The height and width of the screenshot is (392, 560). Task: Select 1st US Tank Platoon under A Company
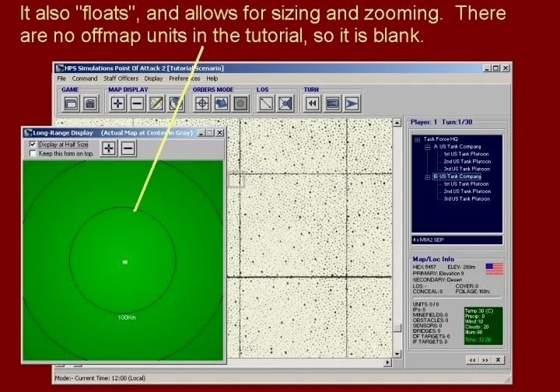coord(466,154)
